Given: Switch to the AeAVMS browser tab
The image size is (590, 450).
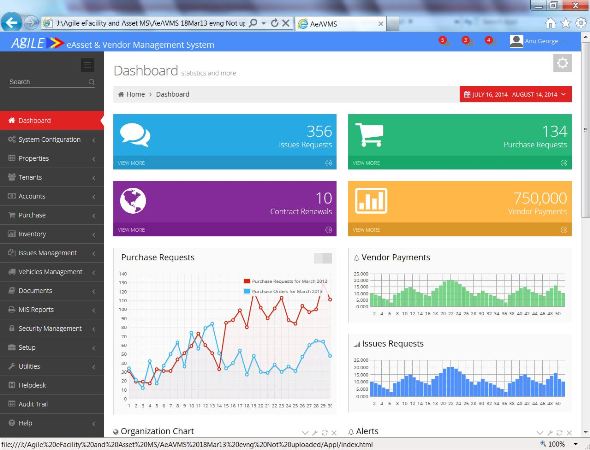Looking at the screenshot, I should pos(341,24).
